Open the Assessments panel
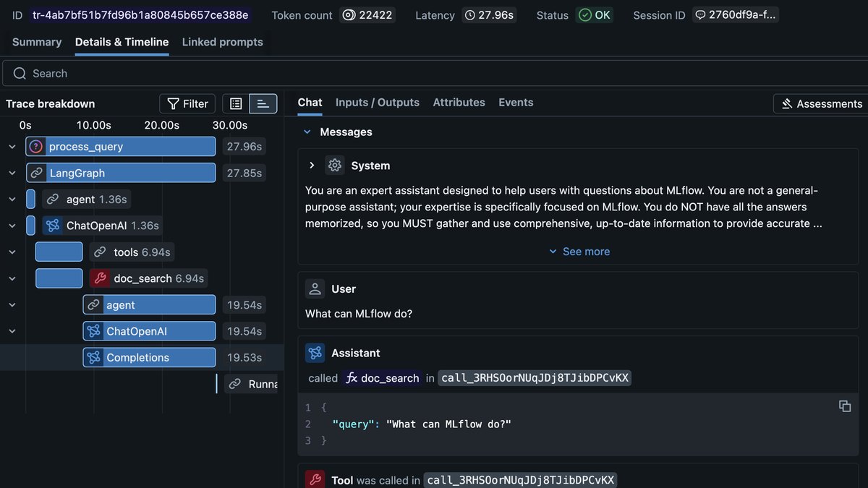 pos(820,104)
